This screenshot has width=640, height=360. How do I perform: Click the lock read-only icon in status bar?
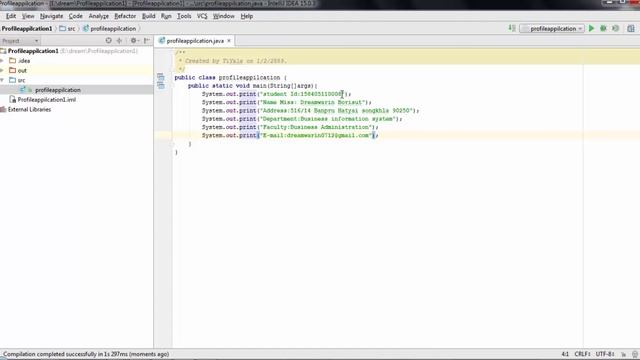(x=623, y=354)
